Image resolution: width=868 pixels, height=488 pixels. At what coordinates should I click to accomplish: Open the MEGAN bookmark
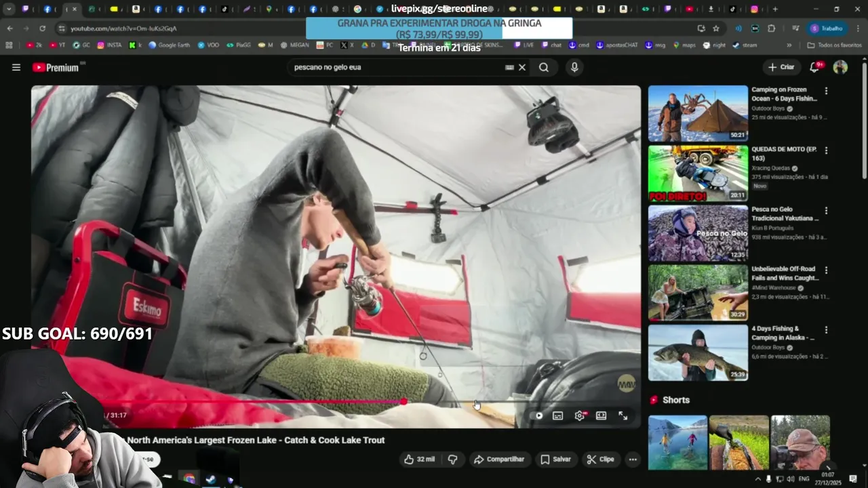(294, 45)
